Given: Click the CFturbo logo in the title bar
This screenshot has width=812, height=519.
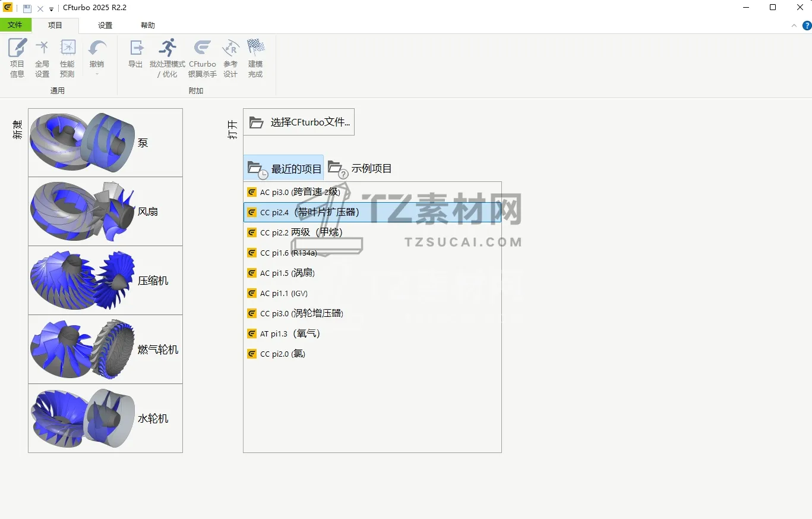Looking at the screenshot, I should click(8, 8).
